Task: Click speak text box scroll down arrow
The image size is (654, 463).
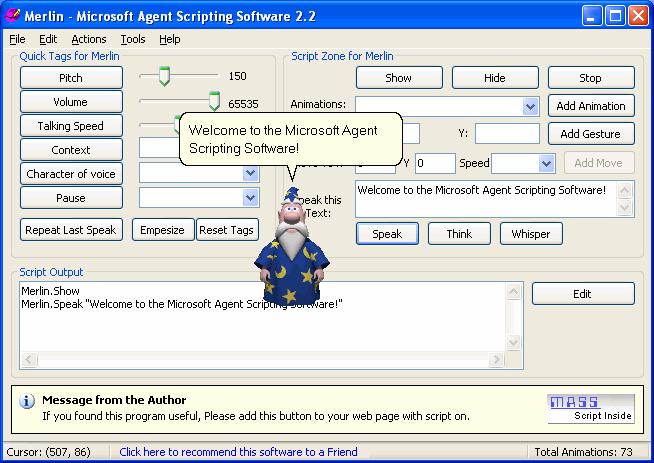Action: pyautogui.click(x=625, y=207)
